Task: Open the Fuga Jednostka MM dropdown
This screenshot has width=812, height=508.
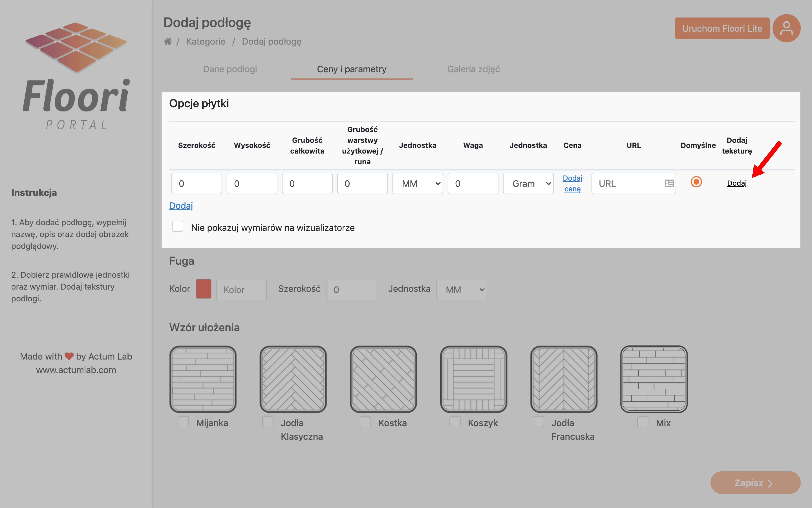Action: pyautogui.click(x=462, y=289)
